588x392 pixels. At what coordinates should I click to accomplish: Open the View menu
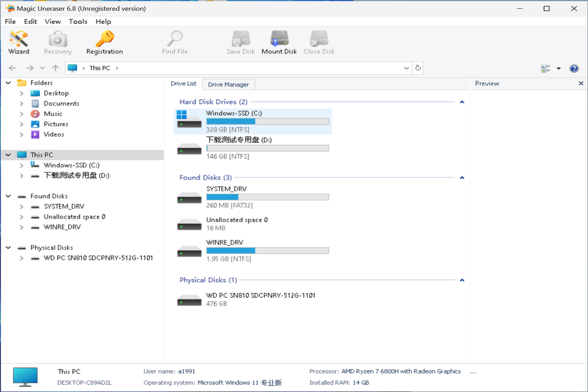pyautogui.click(x=52, y=21)
